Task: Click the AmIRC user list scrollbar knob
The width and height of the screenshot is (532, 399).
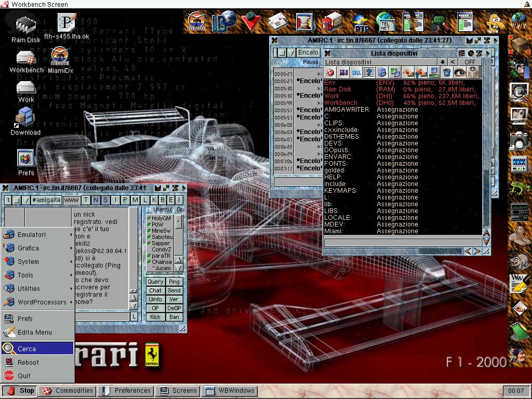Action: click(179, 221)
